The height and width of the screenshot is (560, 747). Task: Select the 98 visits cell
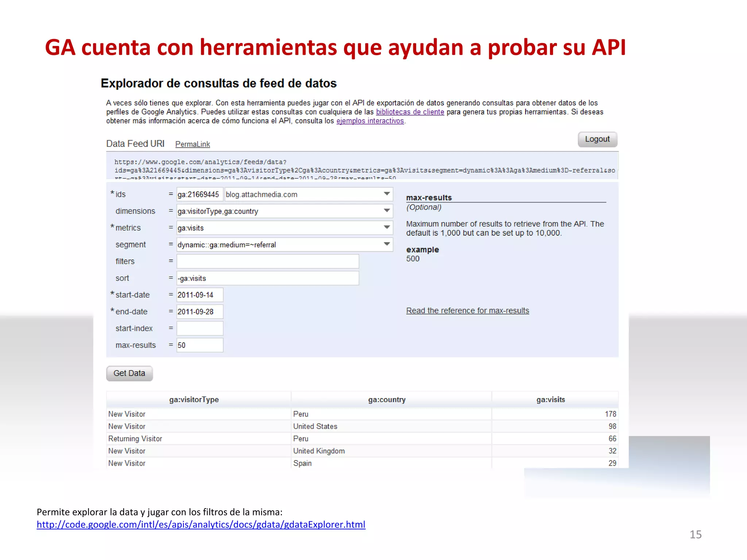(555, 426)
